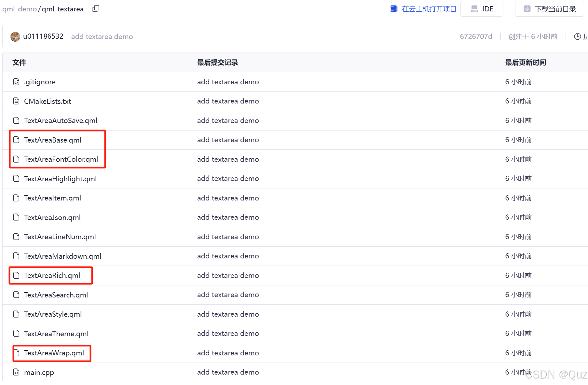Open the TextAreaBase.qml file
This screenshot has width=588, height=385.
point(53,140)
